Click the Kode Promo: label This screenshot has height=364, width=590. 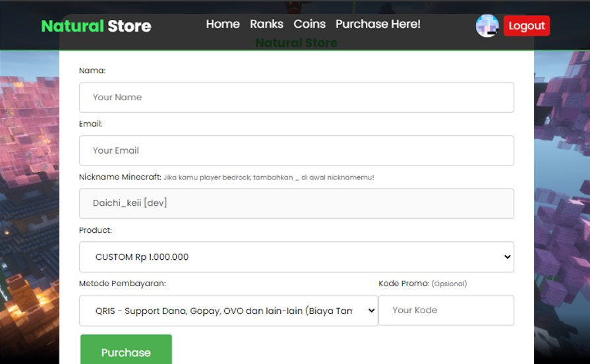(403, 284)
